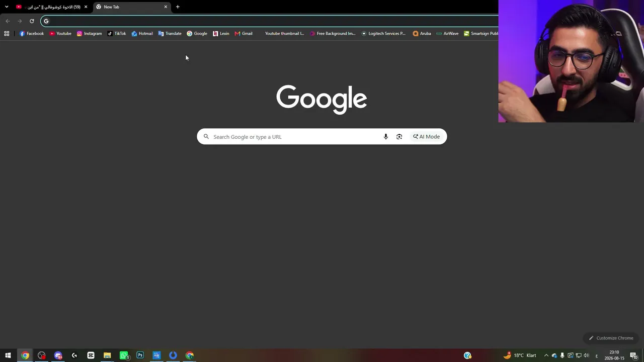Open the AirWave bookmark
The width and height of the screenshot is (644, 362).
pos(447,34)
